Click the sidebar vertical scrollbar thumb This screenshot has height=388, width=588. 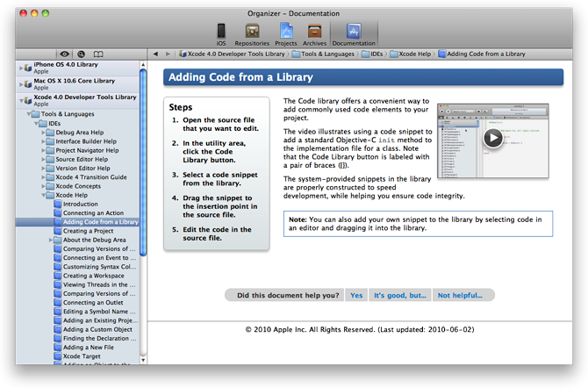[143, 162]
